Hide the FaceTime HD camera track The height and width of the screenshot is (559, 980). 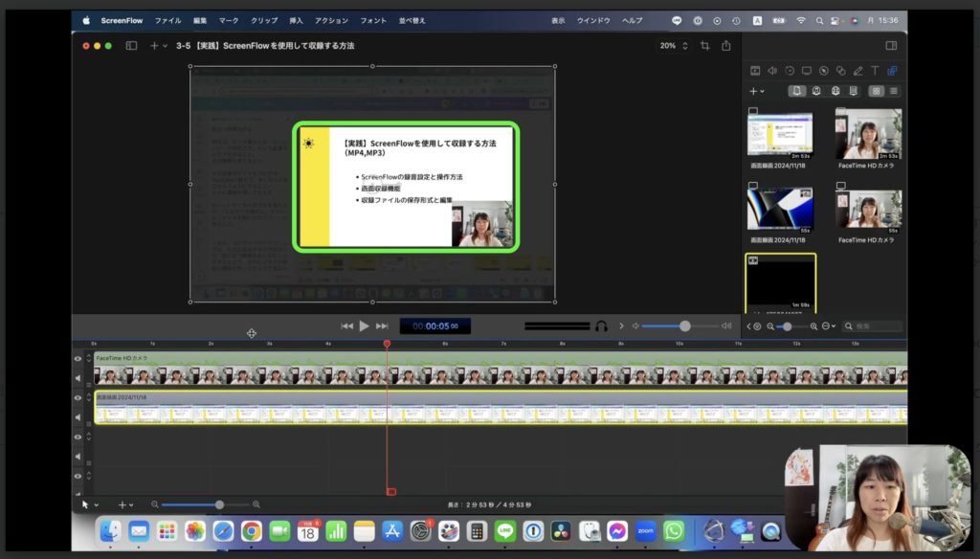coord(78,359)
